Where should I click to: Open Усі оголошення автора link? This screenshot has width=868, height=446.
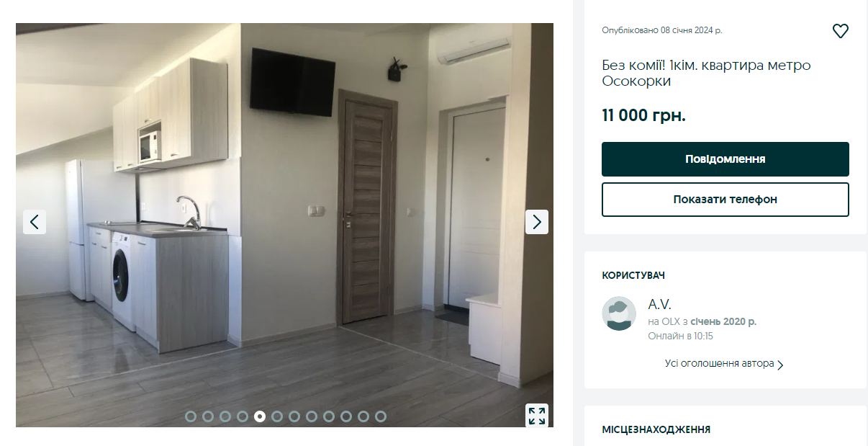click(x=720, y=364)
